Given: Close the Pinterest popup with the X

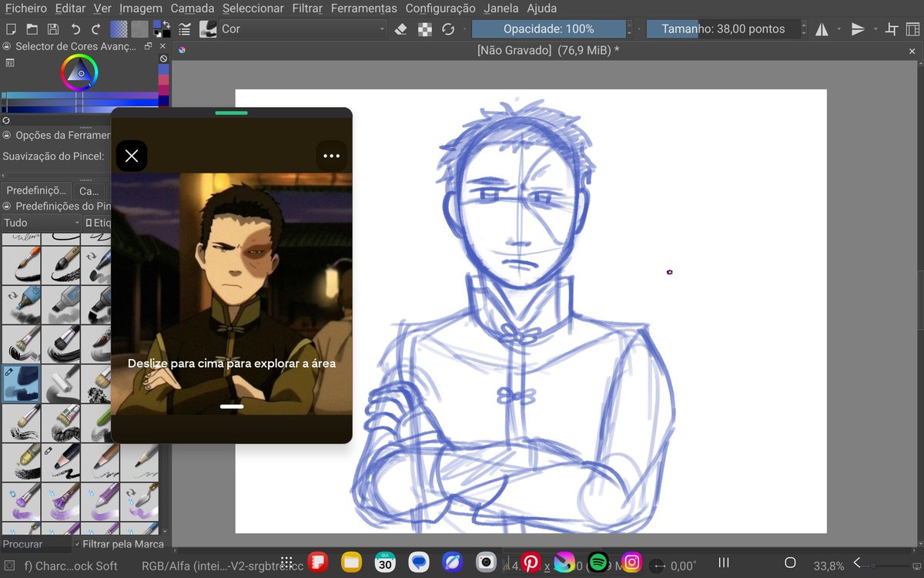Looking at the screenshot, I should click(x=132, y=156).
